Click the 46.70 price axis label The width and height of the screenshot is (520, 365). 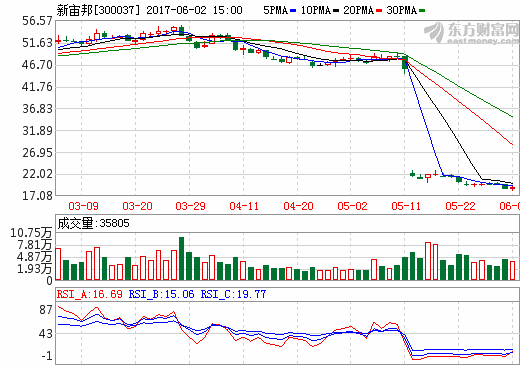point(37,65)
